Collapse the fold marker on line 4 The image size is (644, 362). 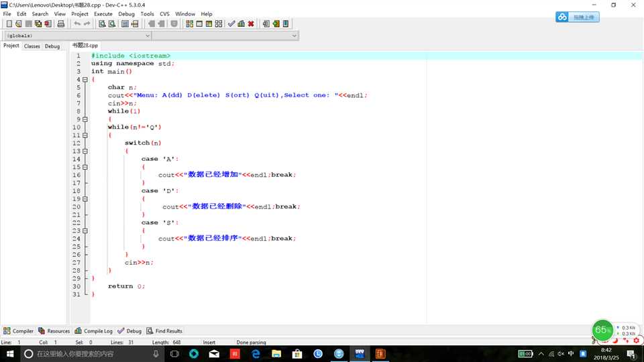click(x=85, y=80)
